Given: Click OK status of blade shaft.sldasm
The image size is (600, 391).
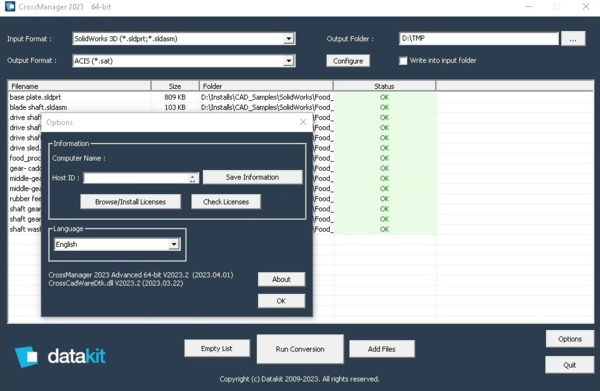Looking at the screenshot, I should (385, 108).
